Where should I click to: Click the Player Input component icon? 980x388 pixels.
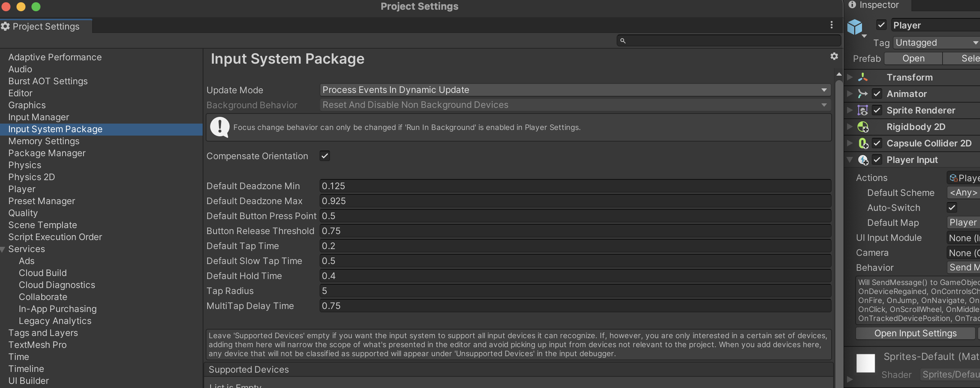863,160
